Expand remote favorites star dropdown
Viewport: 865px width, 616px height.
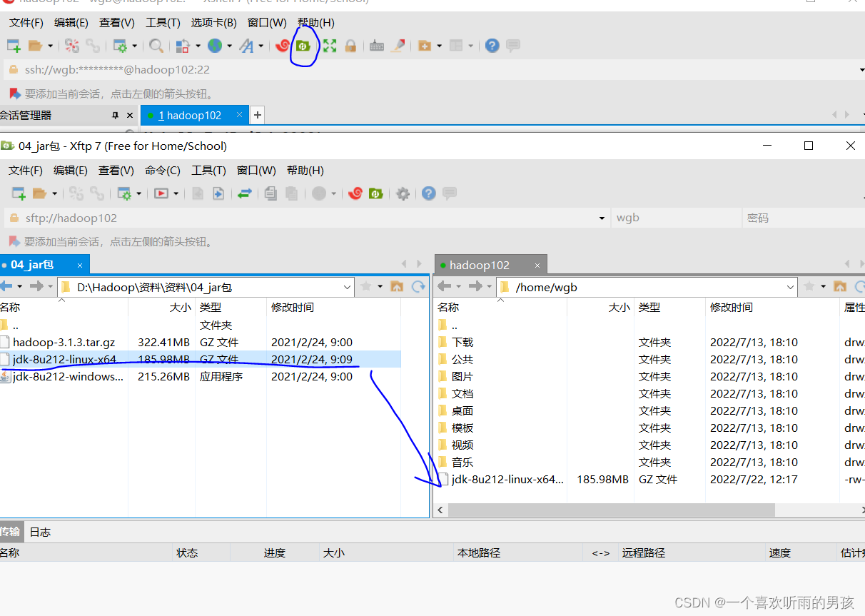pos(823,286)
